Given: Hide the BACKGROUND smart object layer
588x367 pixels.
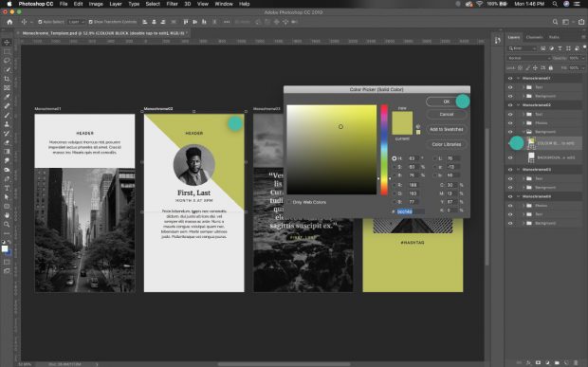Looking at the screenshot, I should pos(510,157).
